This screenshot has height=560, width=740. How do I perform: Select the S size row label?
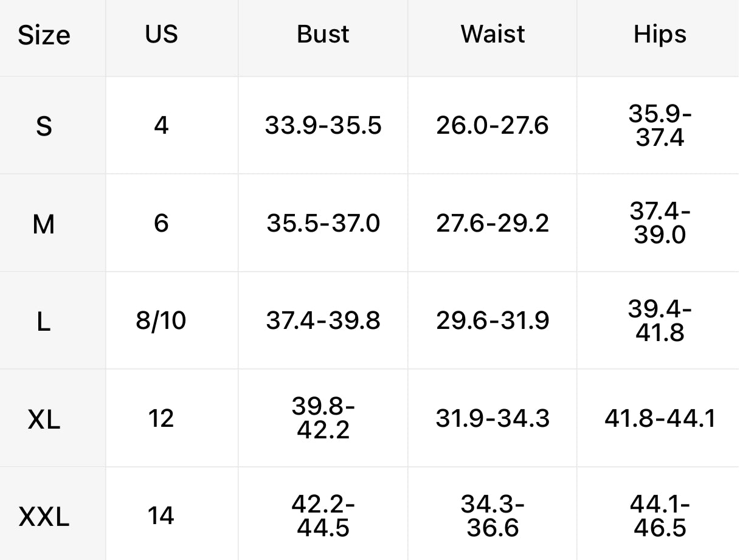coord(44,126)
